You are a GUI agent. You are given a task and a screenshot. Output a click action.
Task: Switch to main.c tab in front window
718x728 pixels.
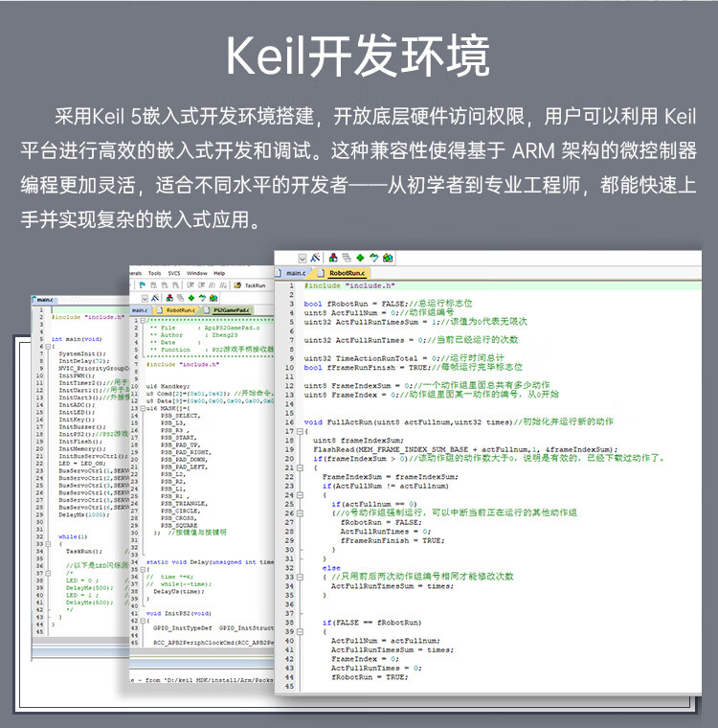[x=295, y=273]
